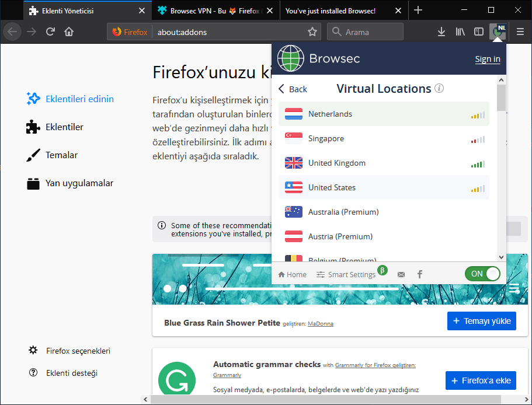Select Australia (Premium) location

[384, 212]
